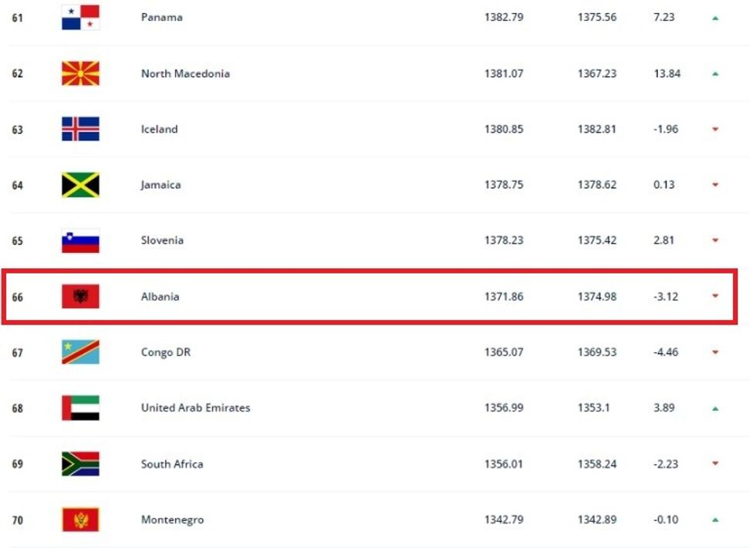
Task: Open the United Arab Emirates team link
Action: click(x=195, y=408)
